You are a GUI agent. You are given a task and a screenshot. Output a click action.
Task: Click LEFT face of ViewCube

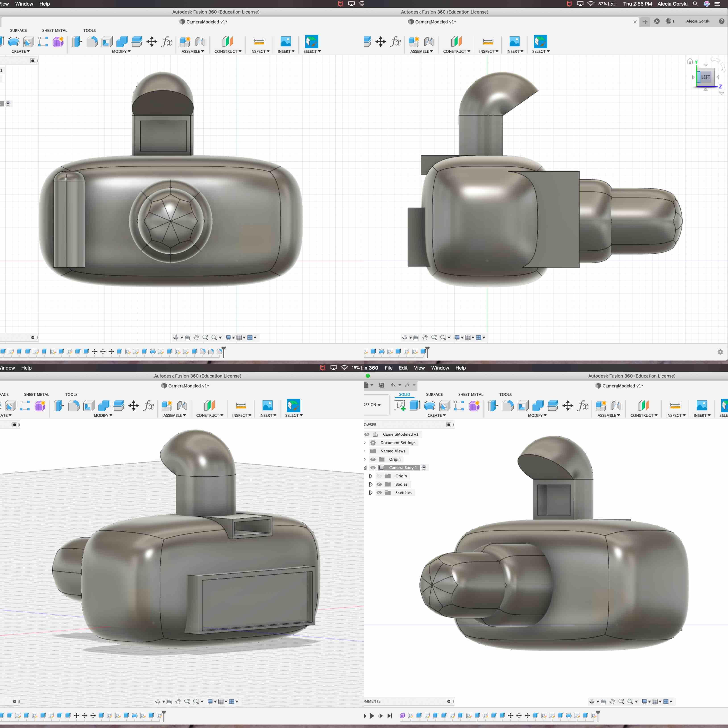pos(705,77)
